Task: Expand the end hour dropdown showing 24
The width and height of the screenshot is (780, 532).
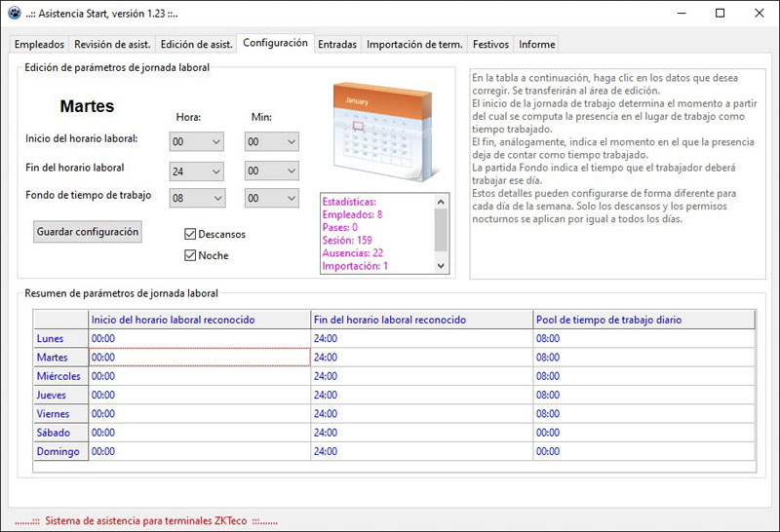Action: [197, 171]
